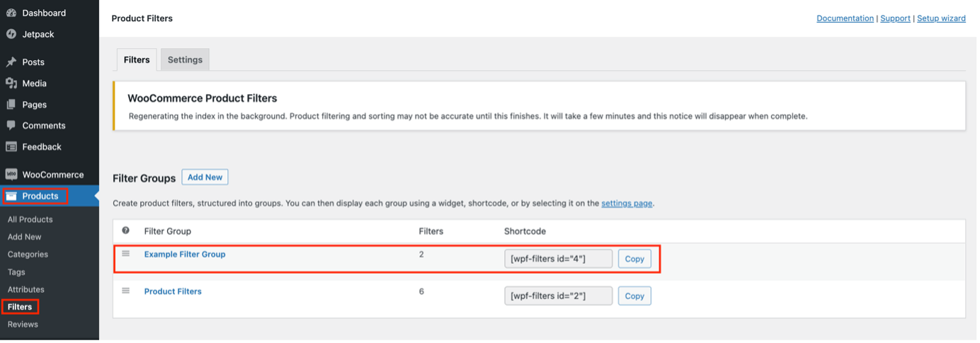This screenshot has width=980, height=343.
Task: Copy shortcode for Product Filters
Action: [634, 296]
